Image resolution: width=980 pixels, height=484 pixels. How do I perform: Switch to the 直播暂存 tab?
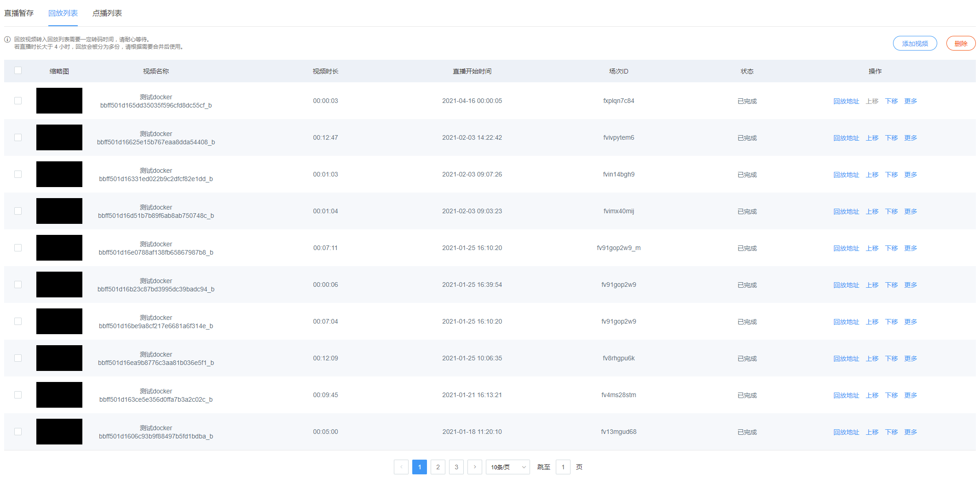[x=19, y=13]
